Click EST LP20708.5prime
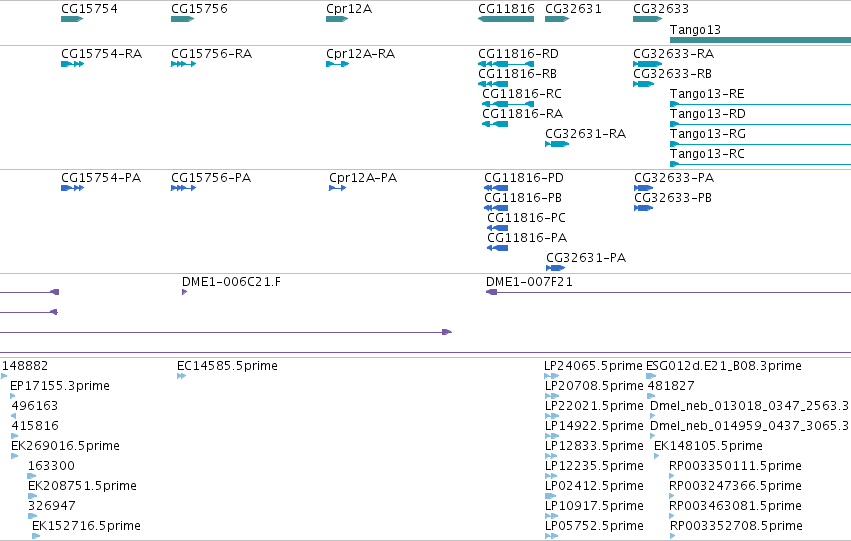The image size is (851, 541). 552,396
